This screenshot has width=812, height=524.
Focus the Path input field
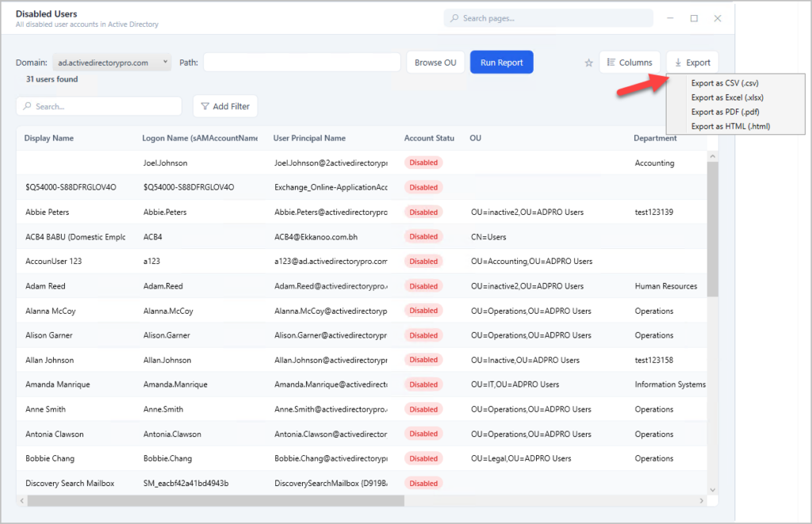(x=302, y=62)
